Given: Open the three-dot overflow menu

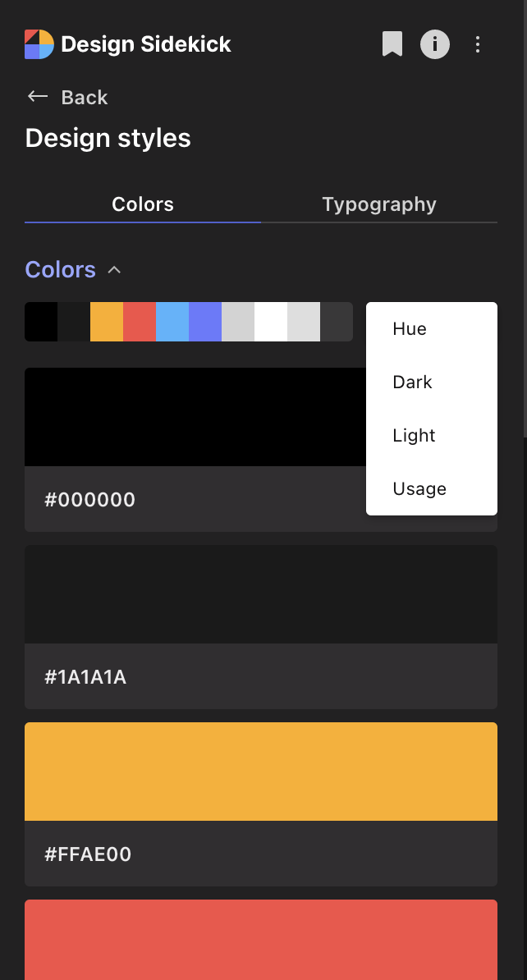Looking at the screenshot, I should 478,44.
